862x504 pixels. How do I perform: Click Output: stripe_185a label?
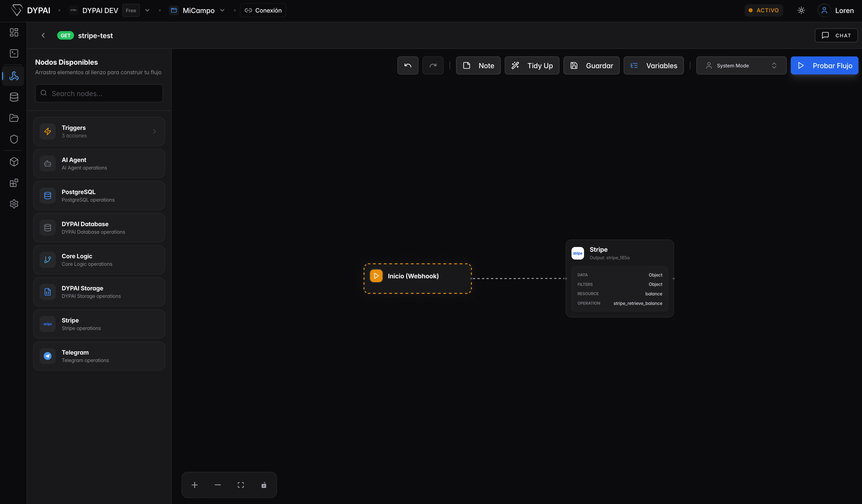click(x=609, y=258)
